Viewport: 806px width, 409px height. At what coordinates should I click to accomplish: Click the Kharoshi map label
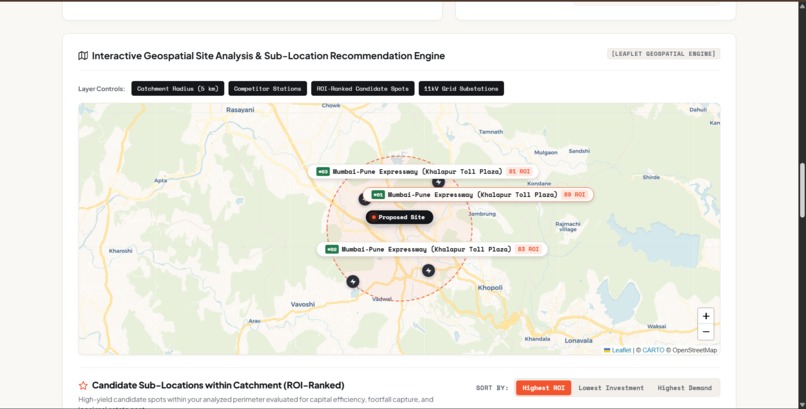point(120,251)
